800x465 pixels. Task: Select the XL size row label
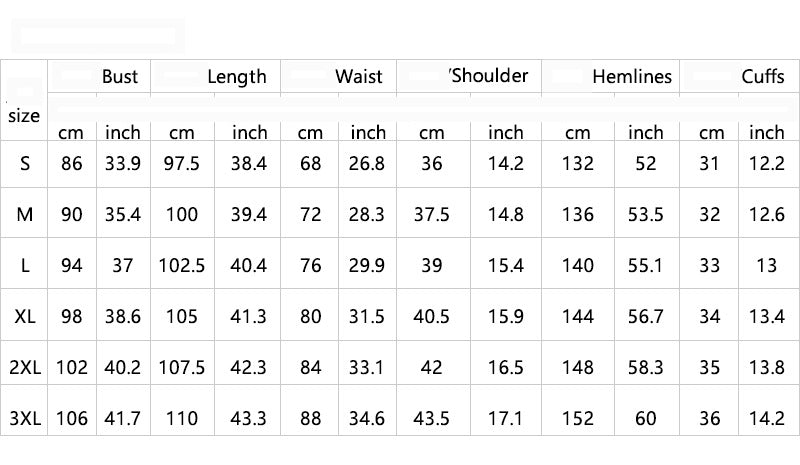[x=25, y=317]
